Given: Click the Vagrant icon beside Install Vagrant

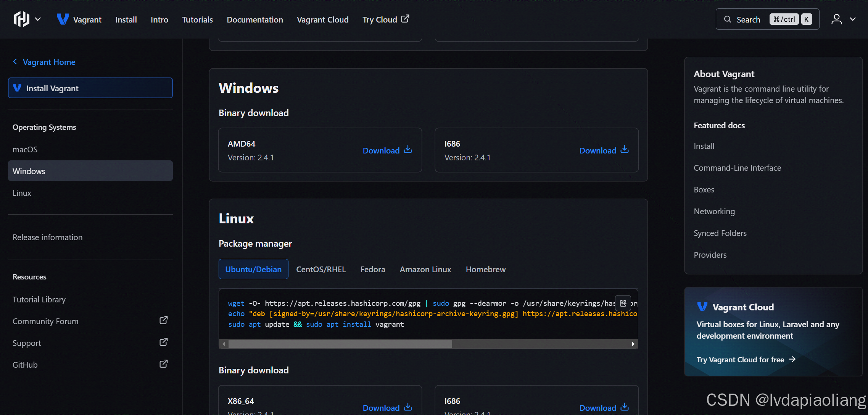Looking at the screenshot, I should pos(17,88).
